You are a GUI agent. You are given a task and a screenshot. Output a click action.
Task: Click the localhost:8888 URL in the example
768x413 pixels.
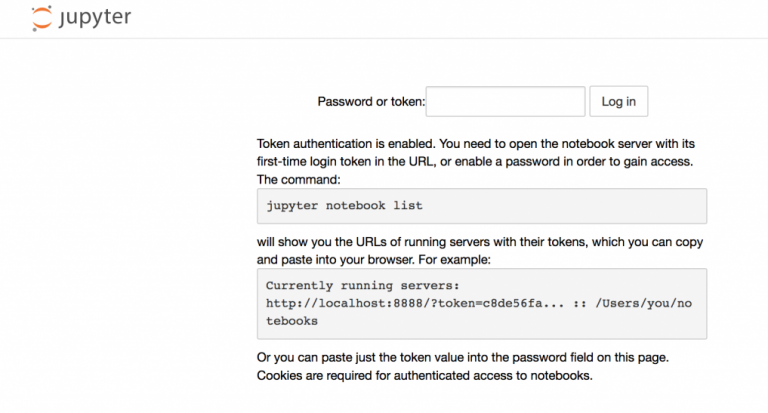point(340,303)
